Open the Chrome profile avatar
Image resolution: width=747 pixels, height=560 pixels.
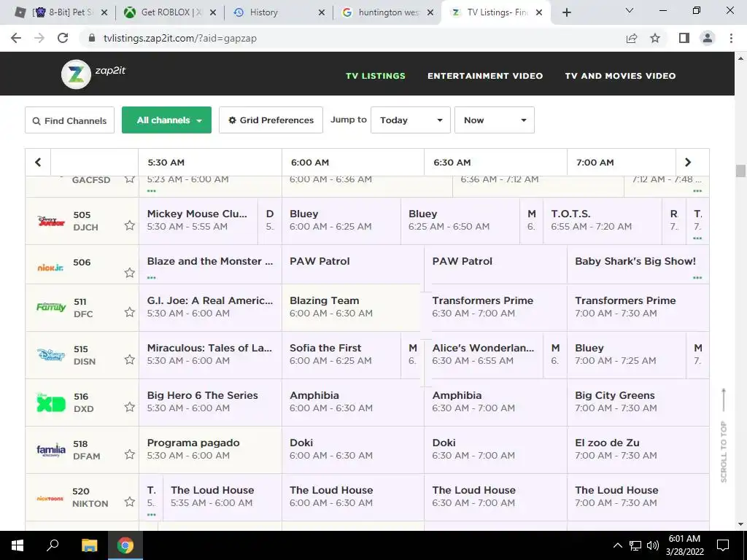[x=708, y=38]
